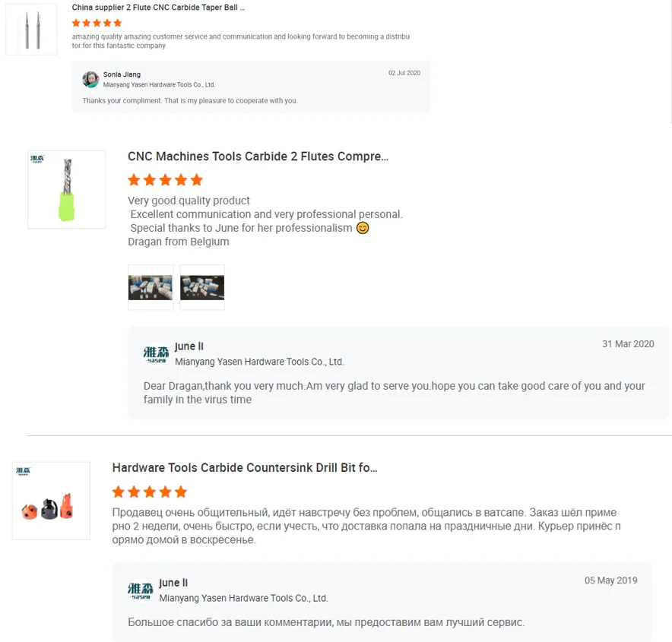Click the Yasen logo beside the 05 May reply
The height and width of the screenshot is (642, 672).
pyautogui.click(x=141, y=590)
